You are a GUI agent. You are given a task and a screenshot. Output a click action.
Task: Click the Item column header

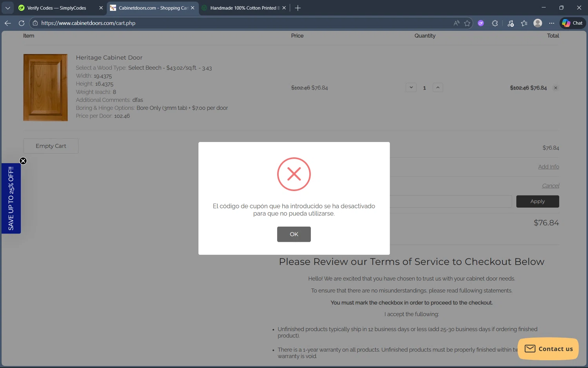[29, 36]
